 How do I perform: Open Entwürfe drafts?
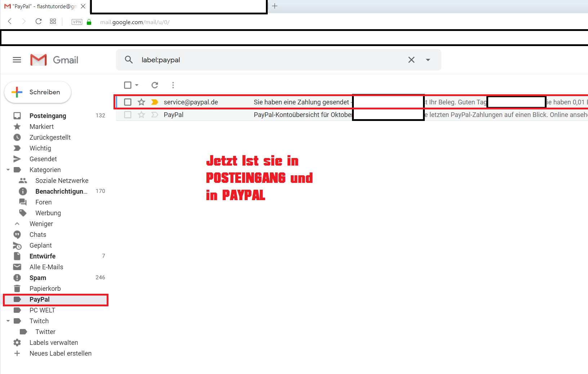click(x=43, y=256)
